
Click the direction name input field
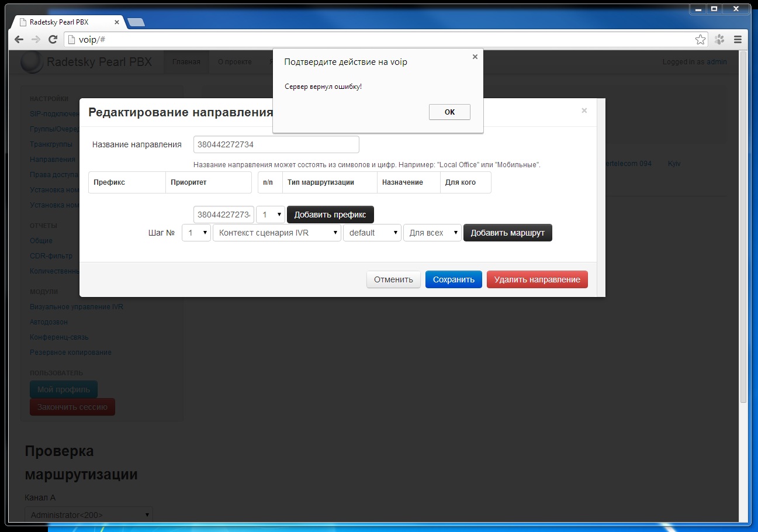[x=276, y=144]
